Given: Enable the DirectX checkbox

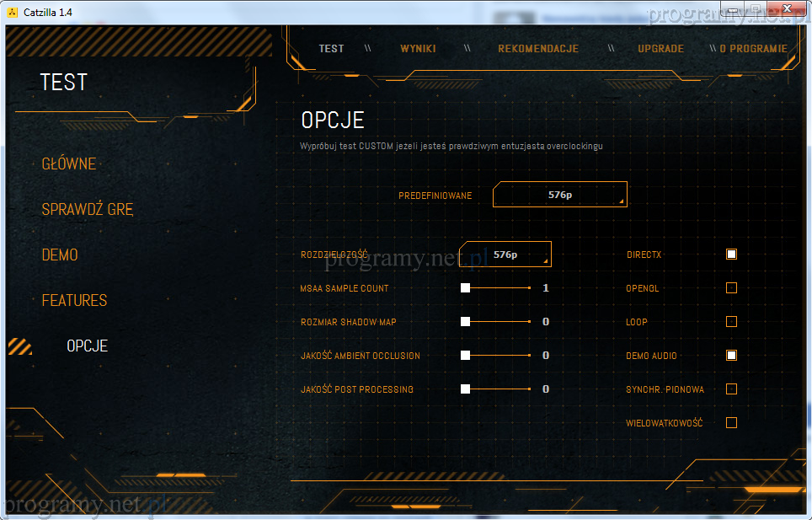Looking at the screenshot, I should coord(731,254).
